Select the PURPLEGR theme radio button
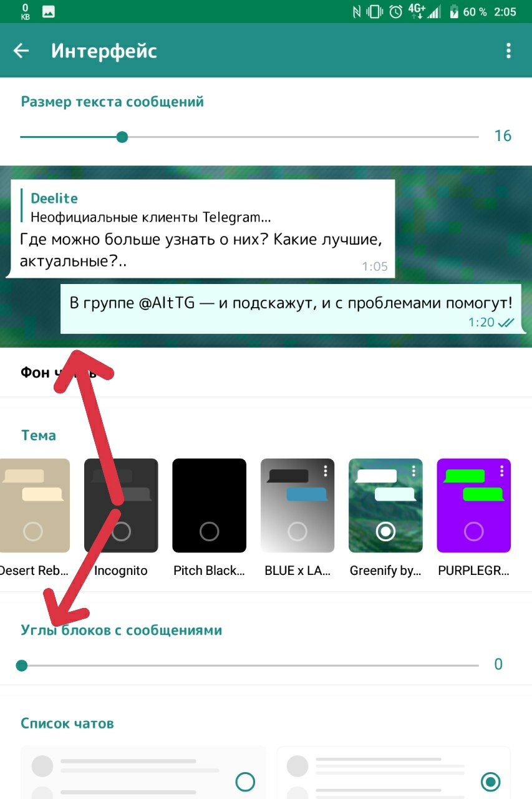Viewport: 532px width, 799px height. click(474, 531)
